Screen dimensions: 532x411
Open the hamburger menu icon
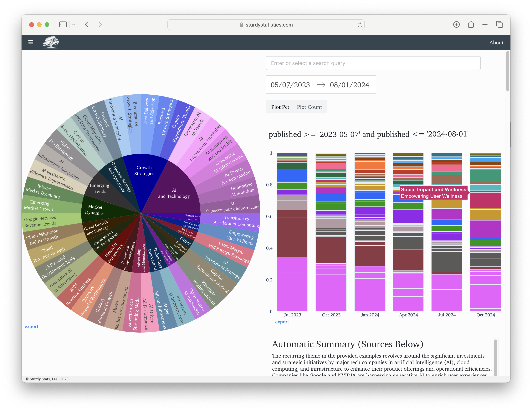click(x=30, y=42)
